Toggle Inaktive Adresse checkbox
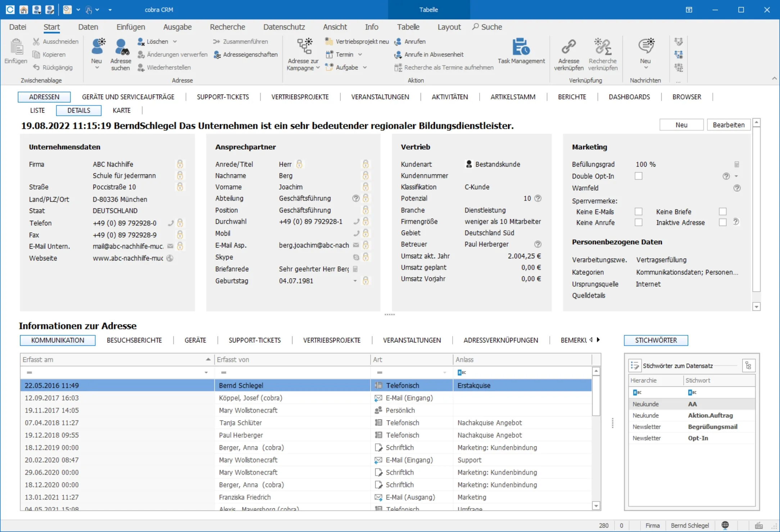The width and height of the screenshot is (780, 532). pos(722,223)
